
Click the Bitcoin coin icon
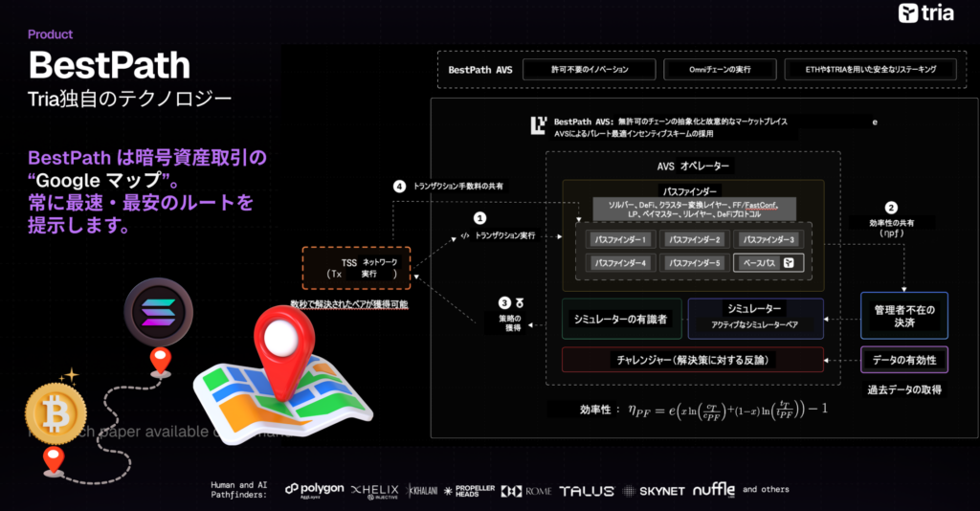coord(56,412)
